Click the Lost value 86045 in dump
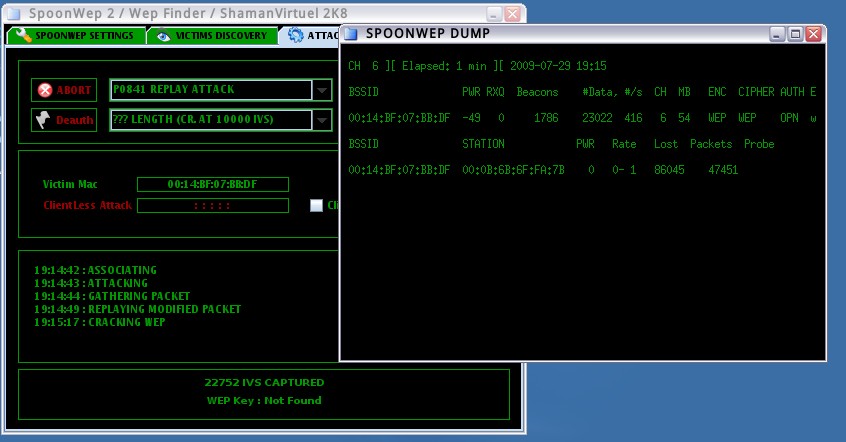 click(x=669, y=170)
